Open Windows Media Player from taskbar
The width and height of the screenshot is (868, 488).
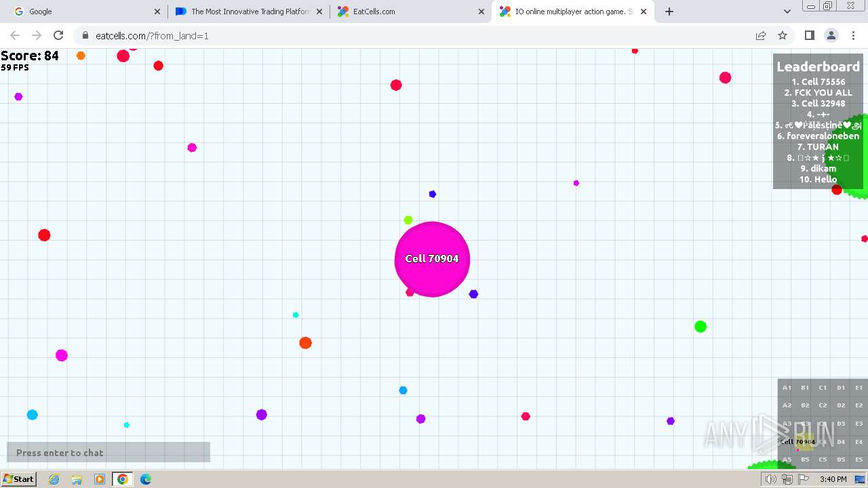[100, 479]
